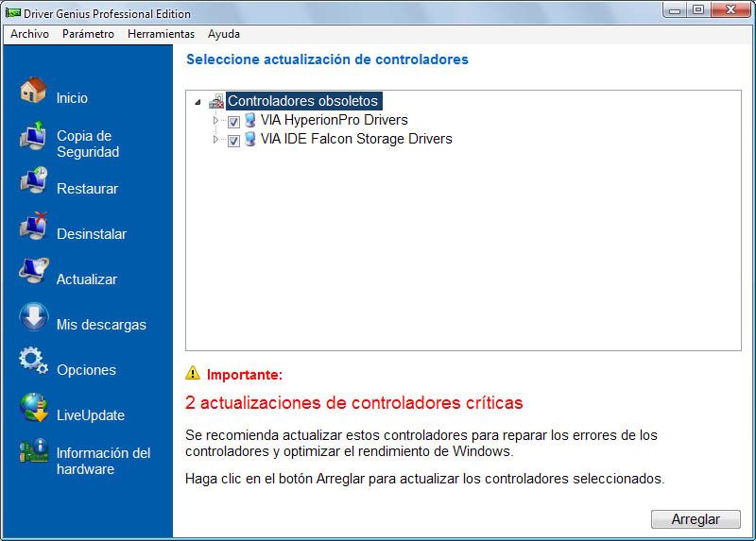Viewport: 756px width, 541px height.
Task: Click the Mis descargas download arrow icon
Action: click(x=33, y=316)
